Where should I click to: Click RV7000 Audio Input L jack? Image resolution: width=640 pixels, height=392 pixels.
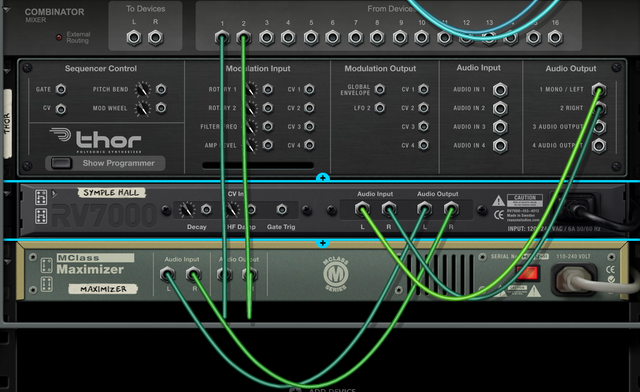tap(362, 209)
